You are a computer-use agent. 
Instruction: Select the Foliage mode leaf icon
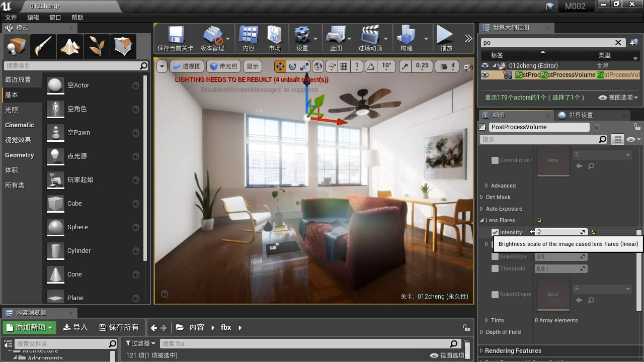[96, 46]
